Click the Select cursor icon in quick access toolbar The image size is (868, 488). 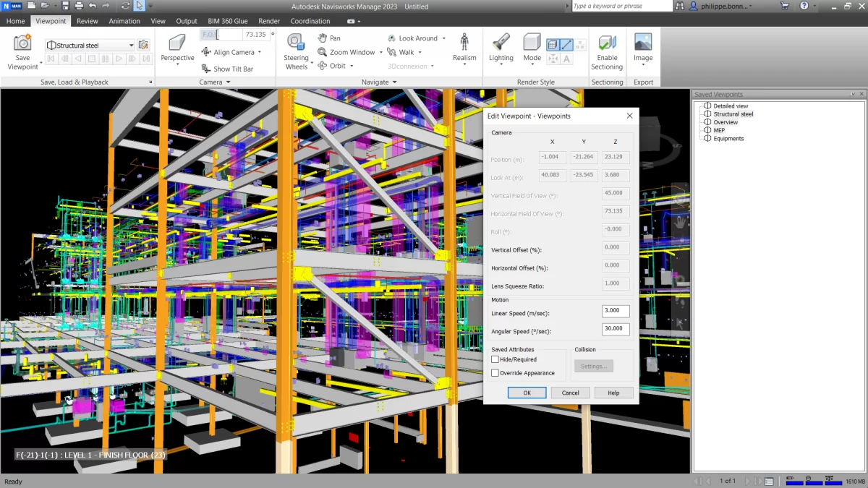pos(139,6)
